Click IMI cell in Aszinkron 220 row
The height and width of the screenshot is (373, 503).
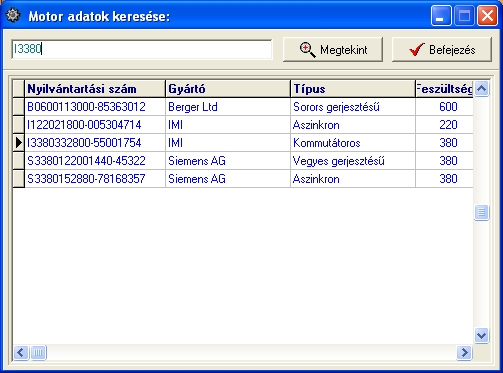(228, 125)
